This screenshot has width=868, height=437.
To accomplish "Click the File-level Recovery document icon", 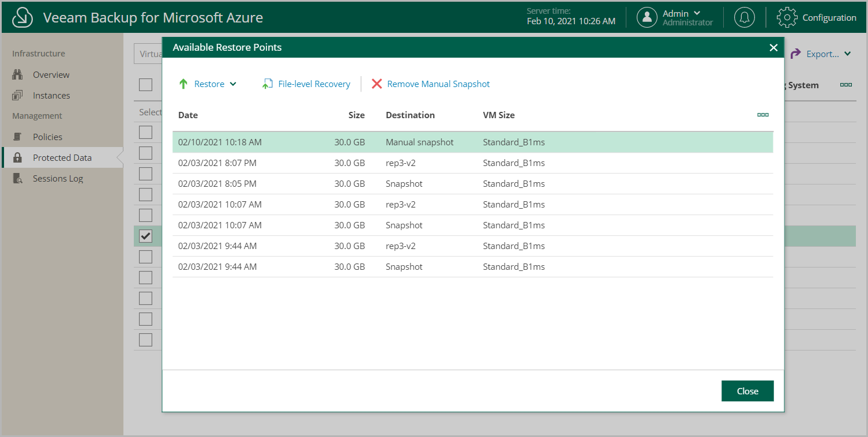I will coord(267,84).
